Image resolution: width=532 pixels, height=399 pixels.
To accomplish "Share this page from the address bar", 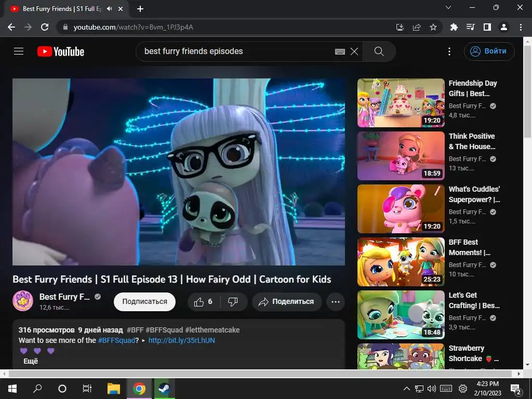I will tap(417, 27).
